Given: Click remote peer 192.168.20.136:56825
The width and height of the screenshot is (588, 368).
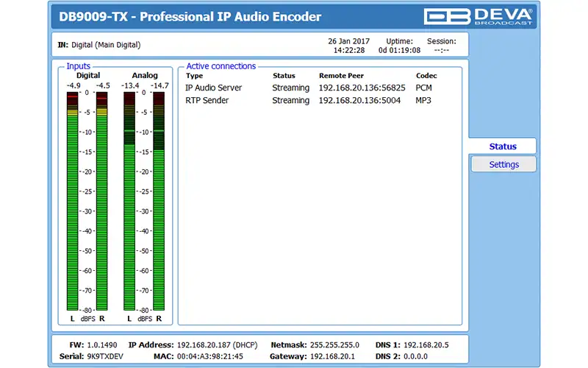Looking at the screenshot, I should point(362,88).
